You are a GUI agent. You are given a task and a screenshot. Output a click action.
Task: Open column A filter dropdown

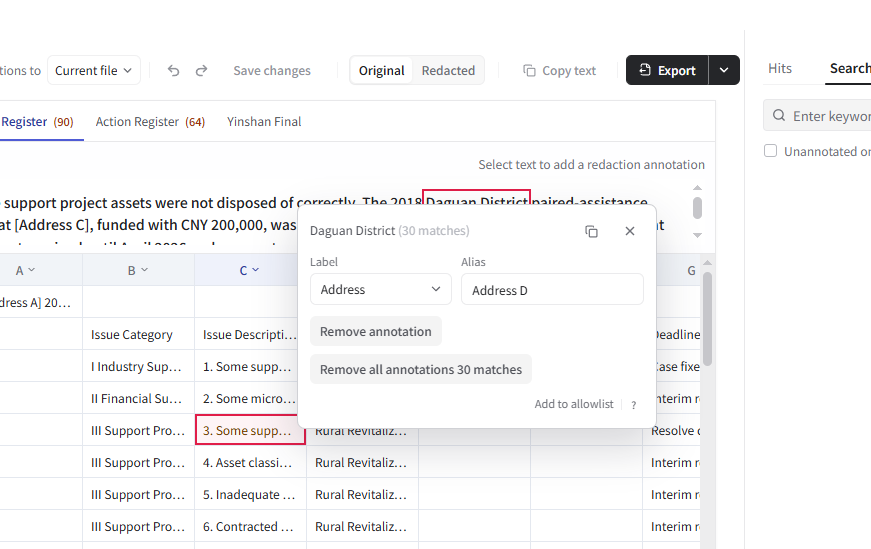coord(31,269)
